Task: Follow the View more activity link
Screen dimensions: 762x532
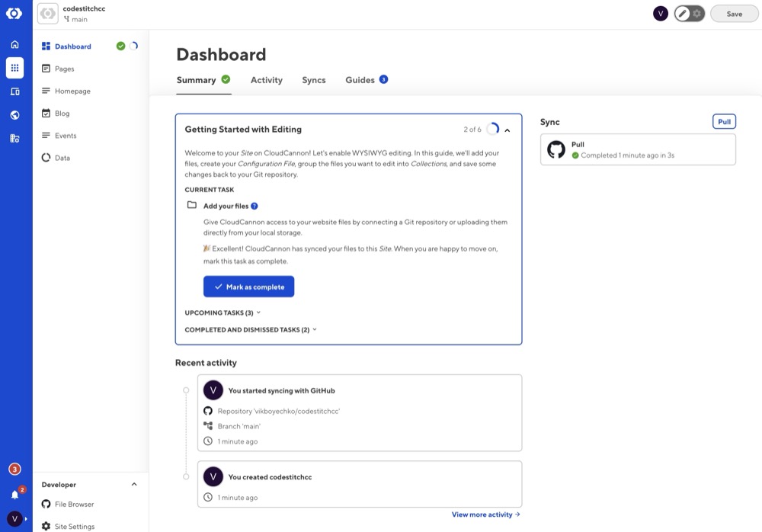Action: 485,514
